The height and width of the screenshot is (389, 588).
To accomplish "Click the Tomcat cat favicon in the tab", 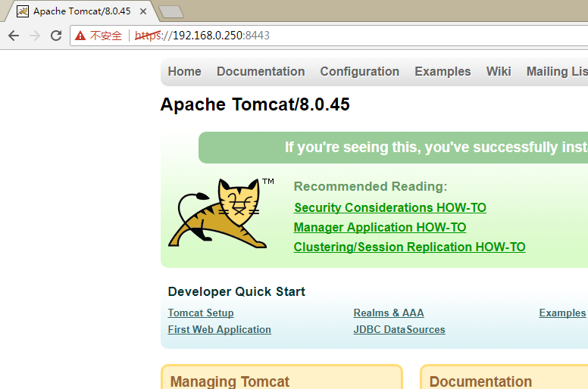I will [x=23, y=11].
